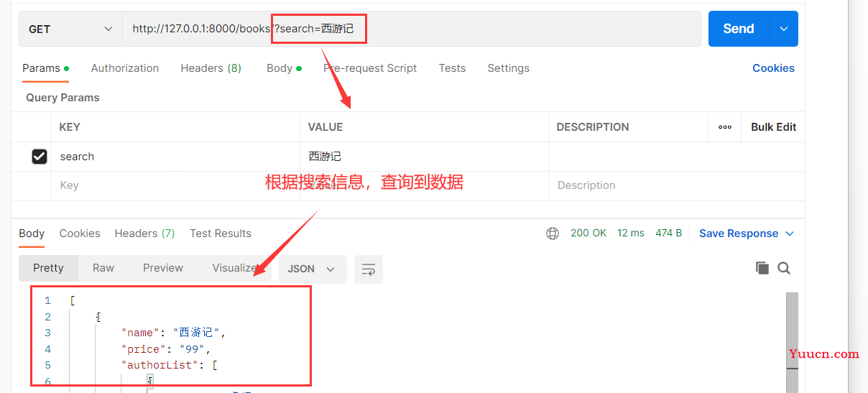Click the 200 OK status
This screenshot has height=393, width=868.
pyautogui.click(x=588, y=234)
